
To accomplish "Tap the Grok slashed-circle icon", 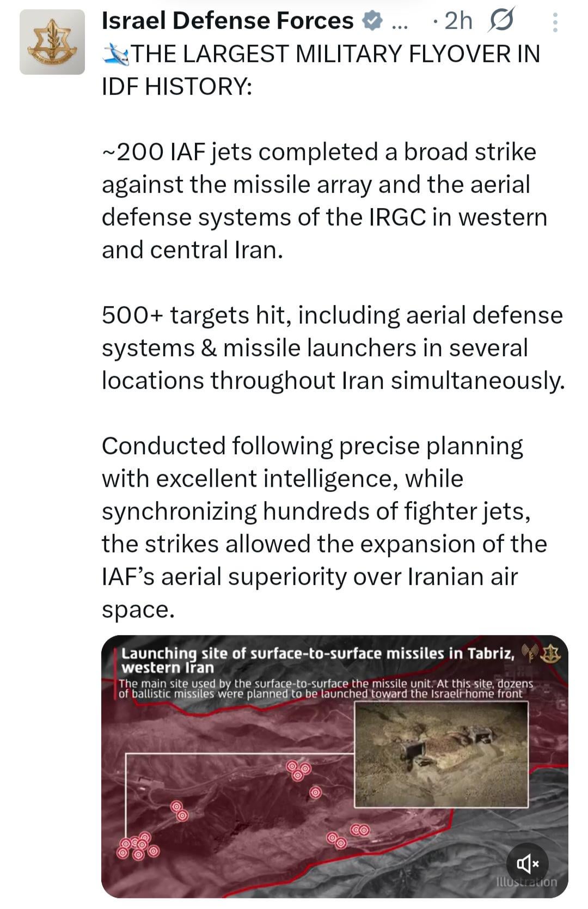I will [x=501, y=22].
